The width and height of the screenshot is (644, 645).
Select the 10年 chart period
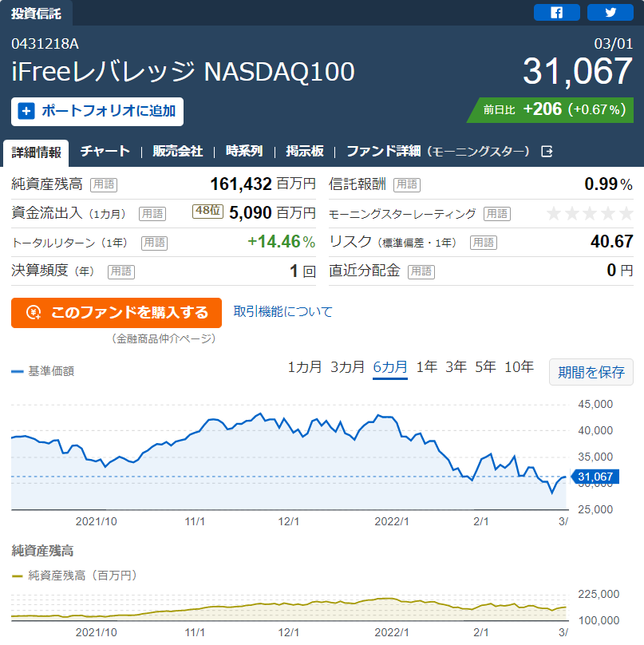tap(519, 366)
